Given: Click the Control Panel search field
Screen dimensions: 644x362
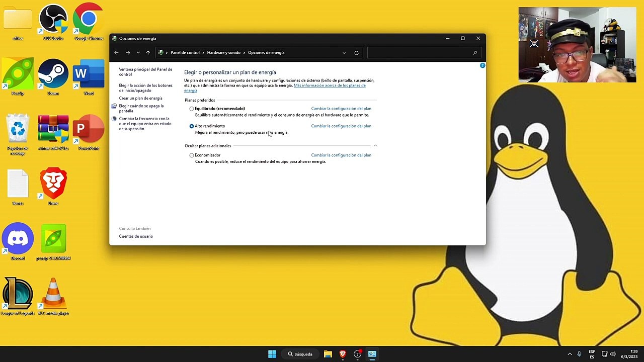Looking at the screenshot, I should tap(423, 53).
